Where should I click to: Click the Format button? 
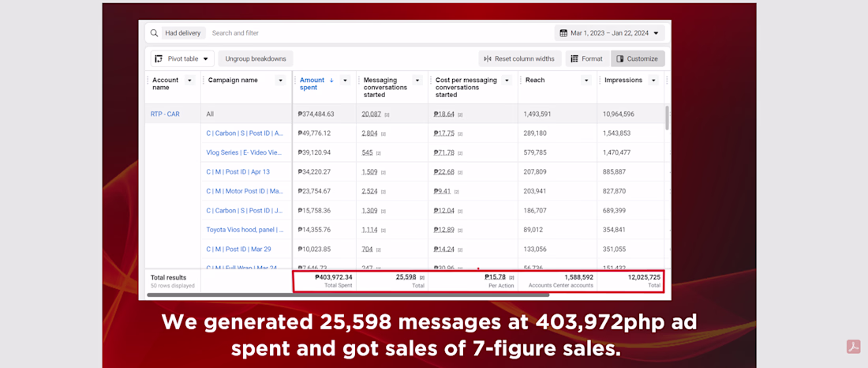(x=587, y=58)
